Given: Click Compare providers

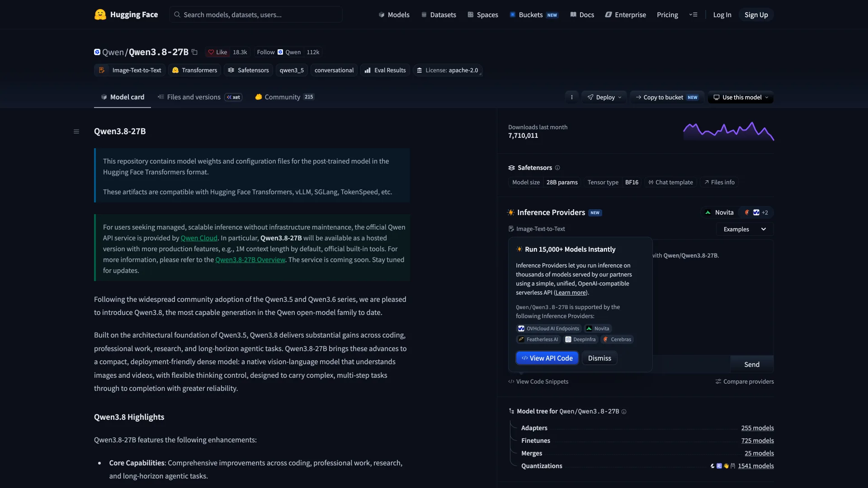Looking at the screenshot, I should 745,382.
